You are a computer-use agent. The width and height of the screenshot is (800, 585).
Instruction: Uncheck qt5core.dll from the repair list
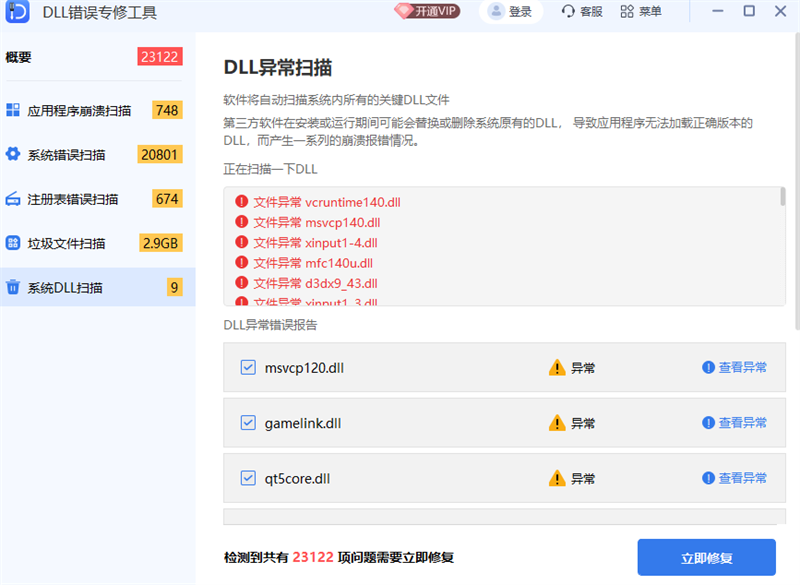pos(248,478)
